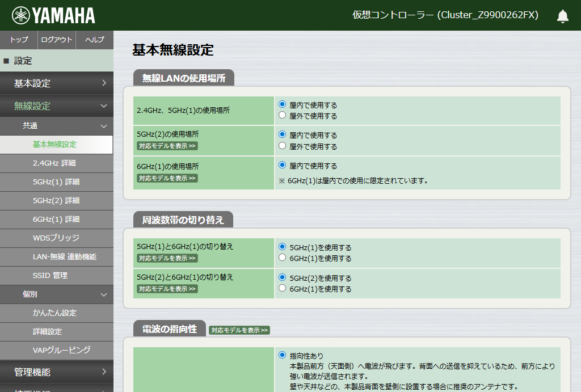Open かんたん設定 page
This screenshot has width=581, height=392.
pos(57,313)
